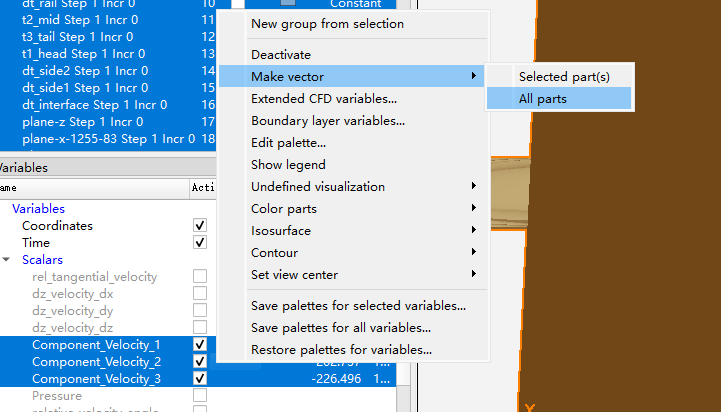721x412 pixels.
Task: Open the Isosurface submenu
Action: tap(281, 231)
